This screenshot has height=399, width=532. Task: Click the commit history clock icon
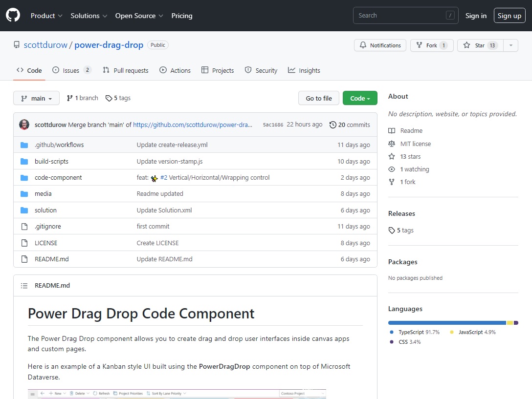click(x=333, y=125)
